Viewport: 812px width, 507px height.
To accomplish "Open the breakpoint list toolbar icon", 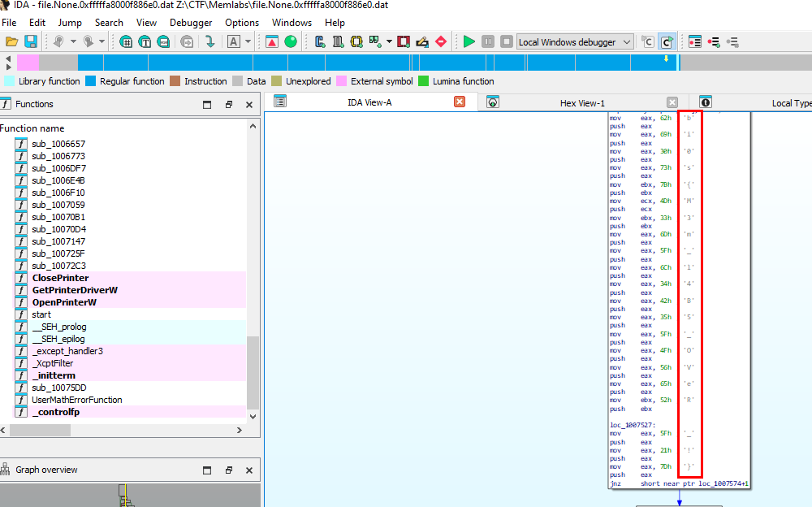I will pyautogui.click(x=715, y=41).
